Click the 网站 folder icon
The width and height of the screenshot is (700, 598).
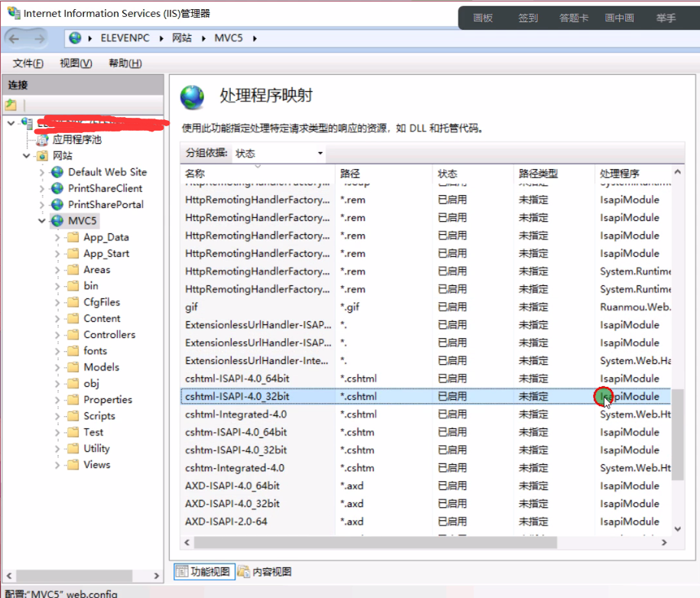(x=42, y=156)
